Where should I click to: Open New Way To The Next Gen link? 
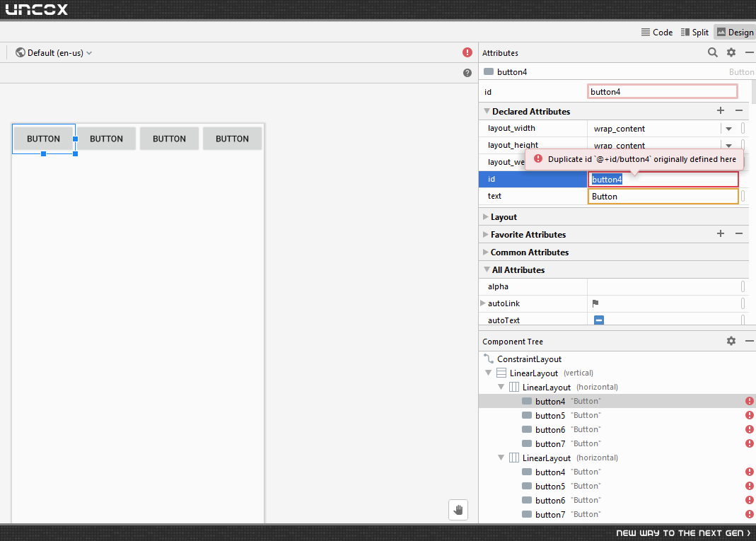683,533
